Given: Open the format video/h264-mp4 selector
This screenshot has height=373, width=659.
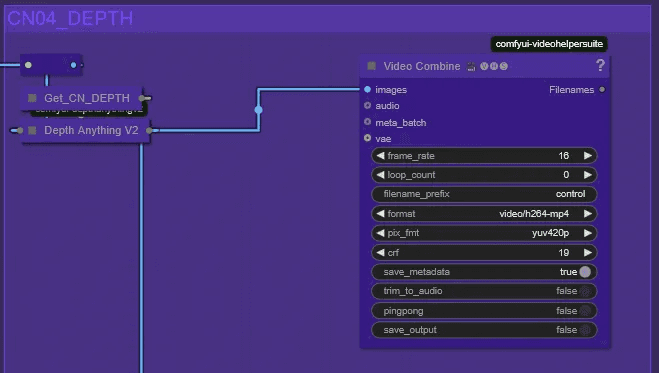Looking at the screenshot, I should click(x=484, y=214).
